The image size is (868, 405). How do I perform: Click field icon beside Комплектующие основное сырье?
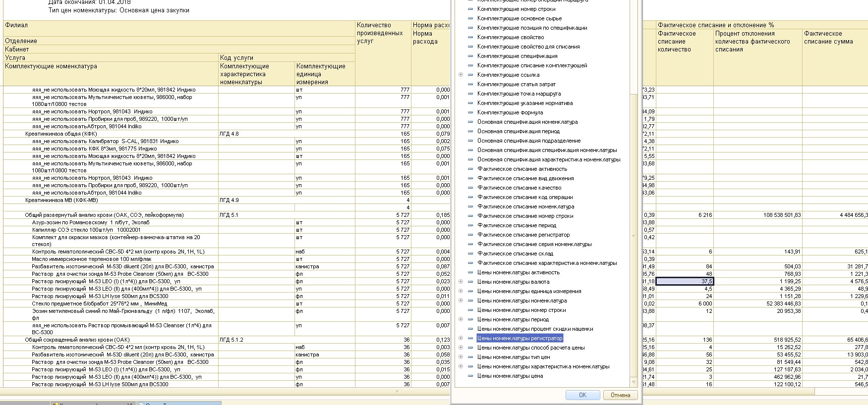(x=470, y=18)
